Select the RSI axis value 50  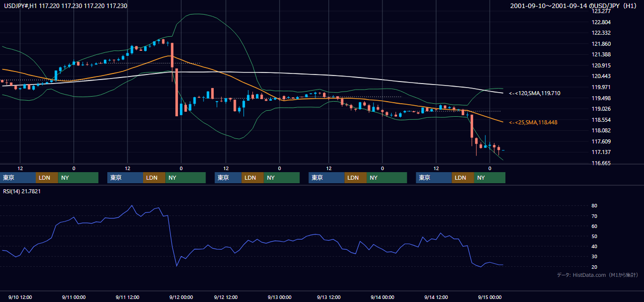coord(595,236)
